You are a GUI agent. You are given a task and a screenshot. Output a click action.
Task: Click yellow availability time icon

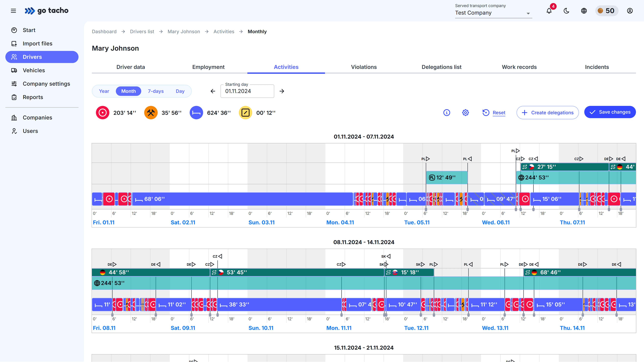(x=246, y=113)
